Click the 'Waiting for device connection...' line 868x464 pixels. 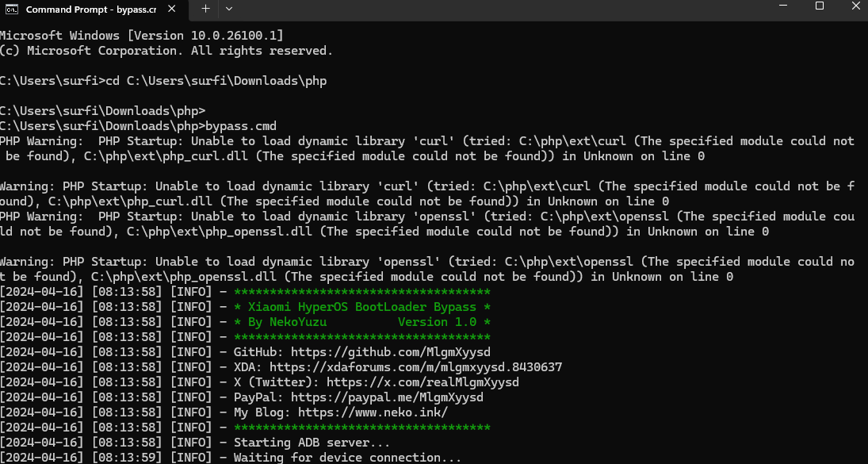click(347, 458)
